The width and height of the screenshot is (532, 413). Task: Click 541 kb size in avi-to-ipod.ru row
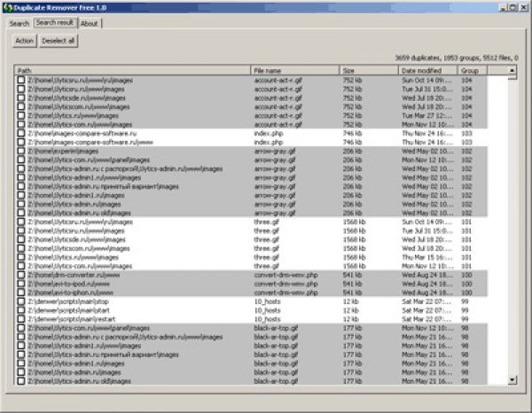(352, 284)
